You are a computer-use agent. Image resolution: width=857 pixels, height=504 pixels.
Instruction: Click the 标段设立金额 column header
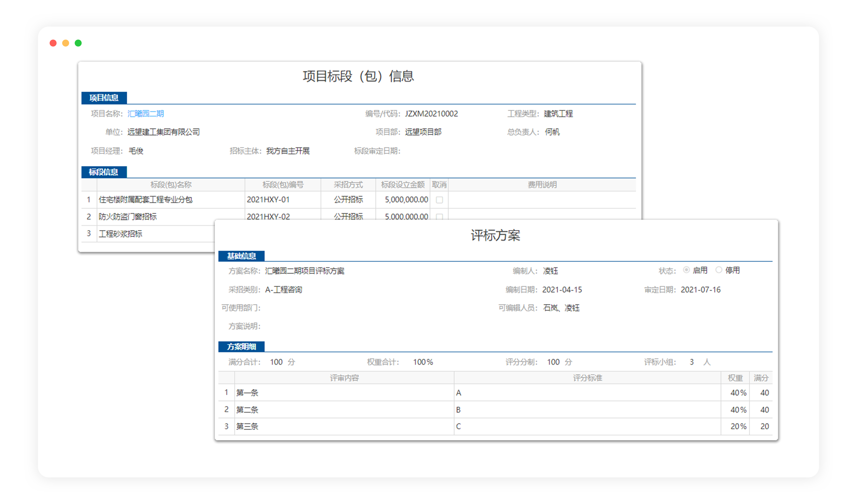(403, 185)
